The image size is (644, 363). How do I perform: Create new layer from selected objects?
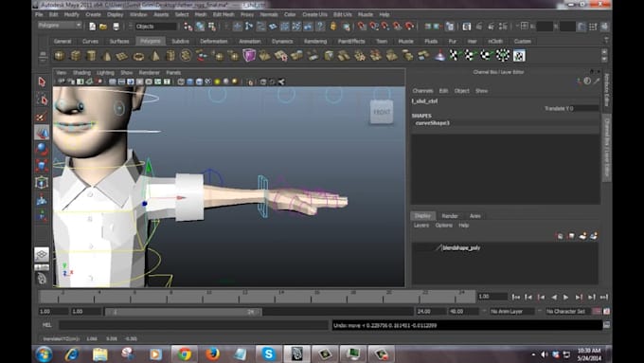tap(594, 236)
